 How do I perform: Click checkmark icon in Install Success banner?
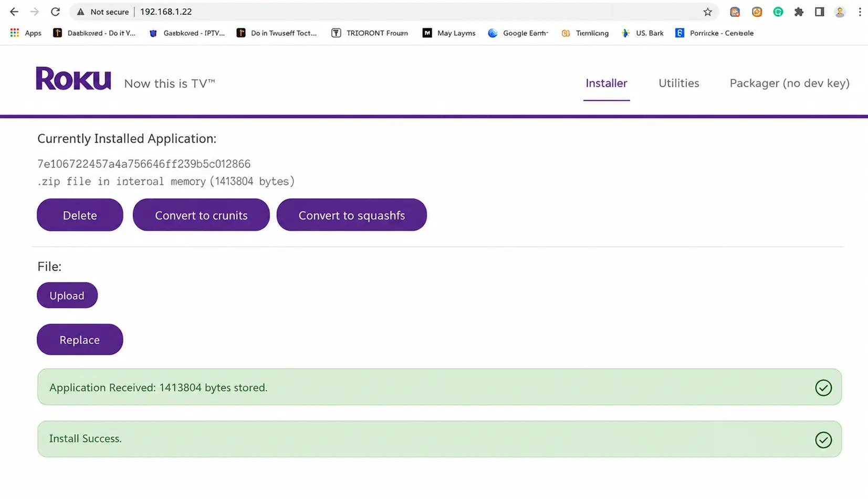823,440
